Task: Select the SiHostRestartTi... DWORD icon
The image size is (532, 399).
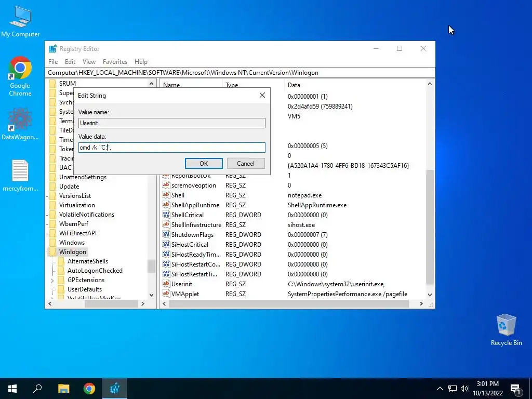Action: tap(166, 273)
